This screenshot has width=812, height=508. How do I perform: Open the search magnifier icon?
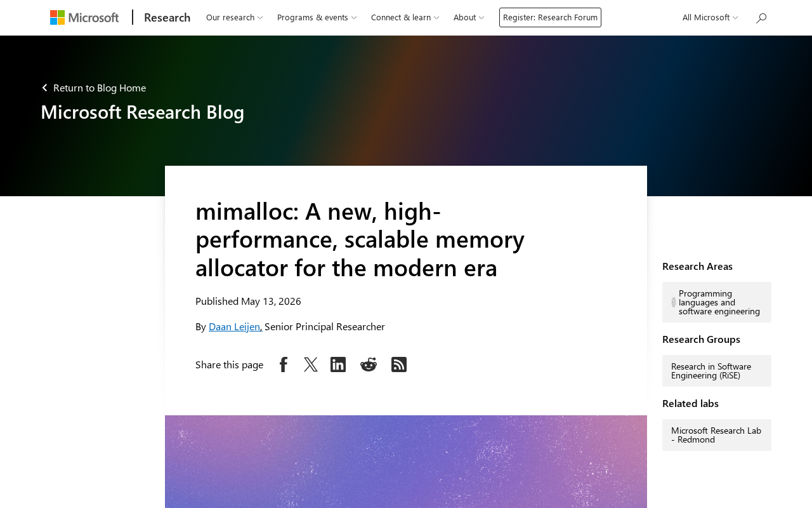point(761,18)
